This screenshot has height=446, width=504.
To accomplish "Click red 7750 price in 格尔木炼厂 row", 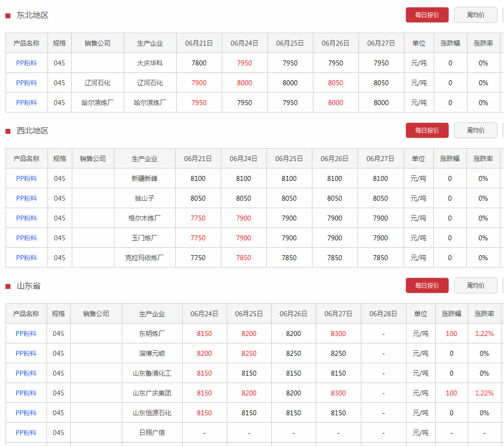I will click(198, 218).
